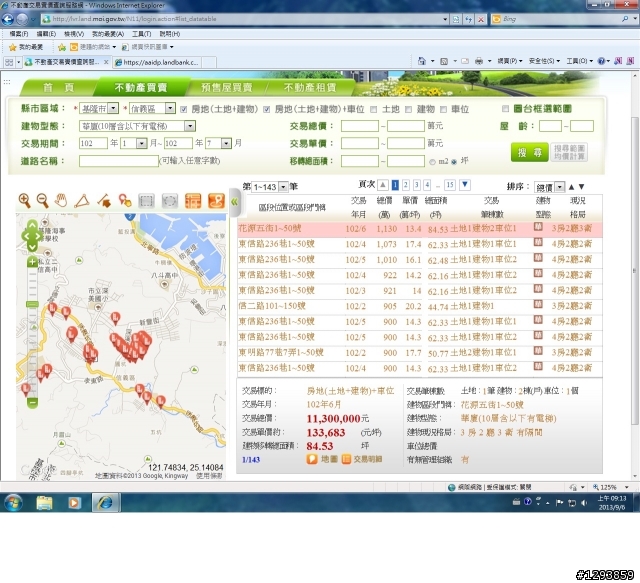Open the address bar history dropdown

tap(445, 19)
